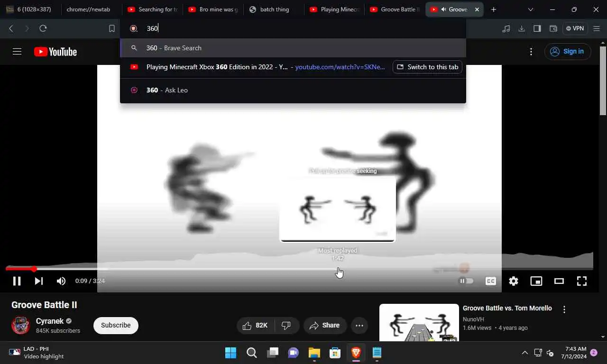Image resolution: width=607 pixels, height=364 pixels.
Task: Open the browser downloads icon
Action: coord(522,28)
